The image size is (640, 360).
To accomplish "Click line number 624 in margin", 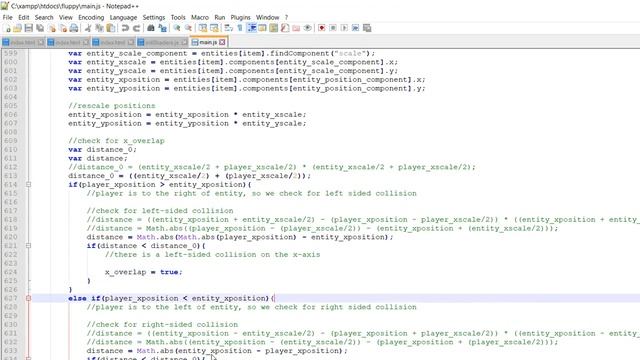I will coord(11,272).
